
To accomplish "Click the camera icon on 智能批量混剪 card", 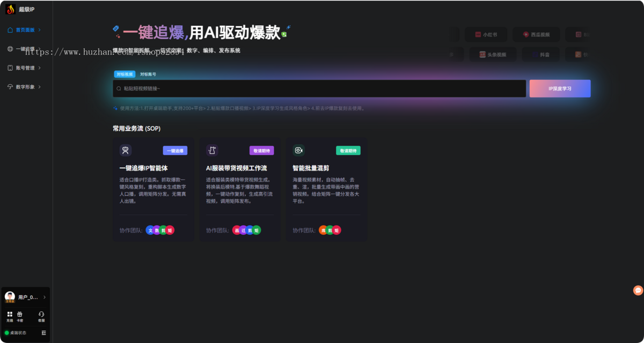I will click(x=298, y=151).
